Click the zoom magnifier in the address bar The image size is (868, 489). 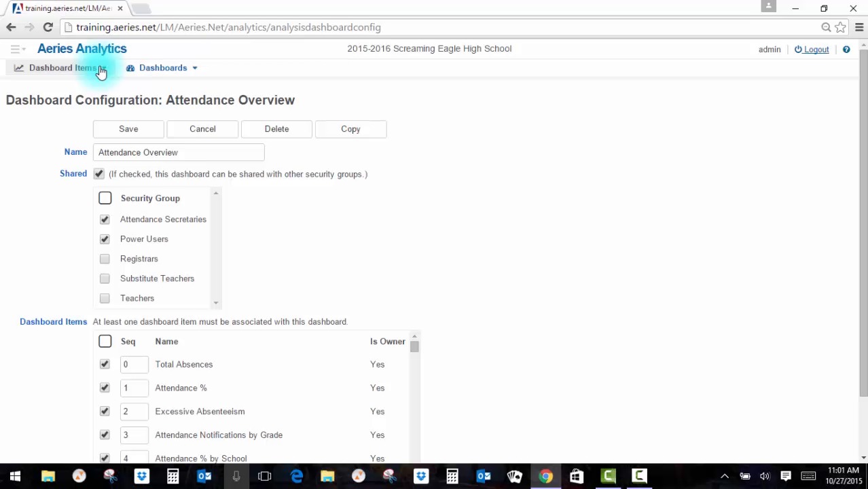pos(826,27)
